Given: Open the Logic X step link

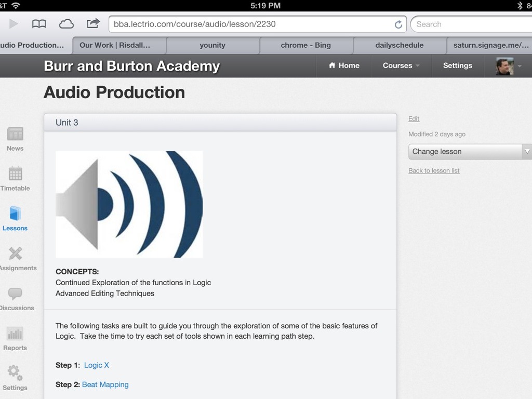Looking at the screenshot, I should click(97, 365).
